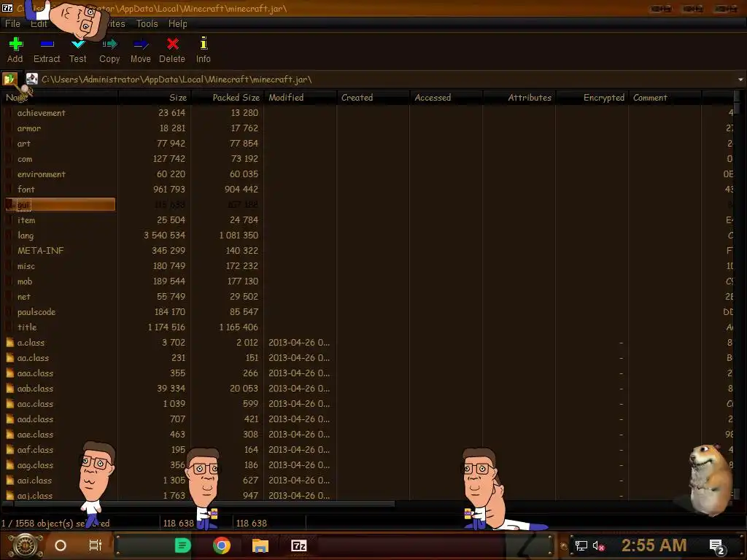
Task: Sort by the Attributes column header
Action: pos(519,98)
